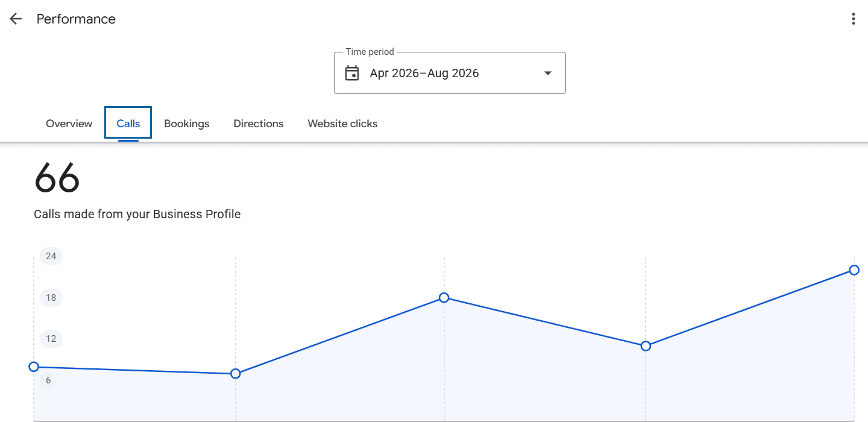Click the "66" total calls number
The height and width of the screenshot is (422, 868).
coord(57,178)
